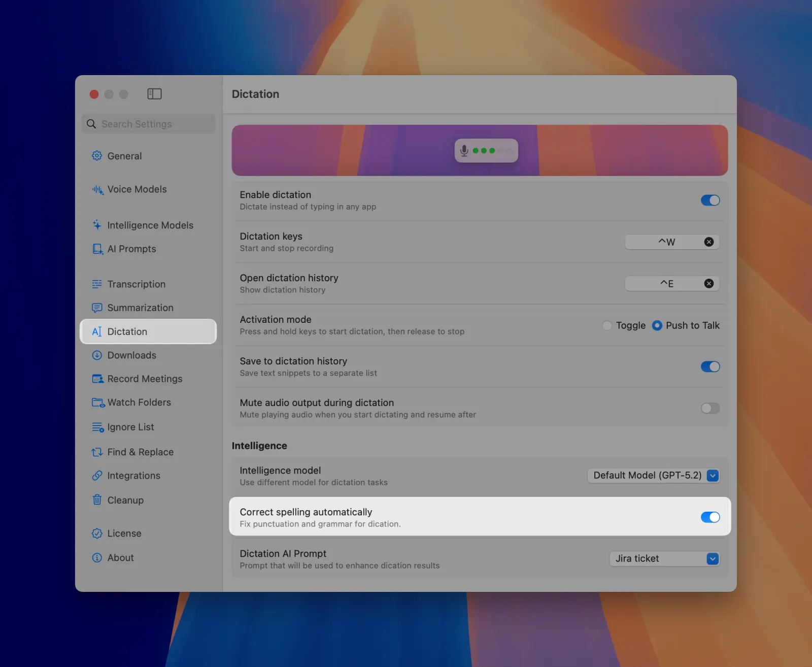Click the Watch Folders folder icon
This screenshot has height=667, width=812.
point(98,403)
